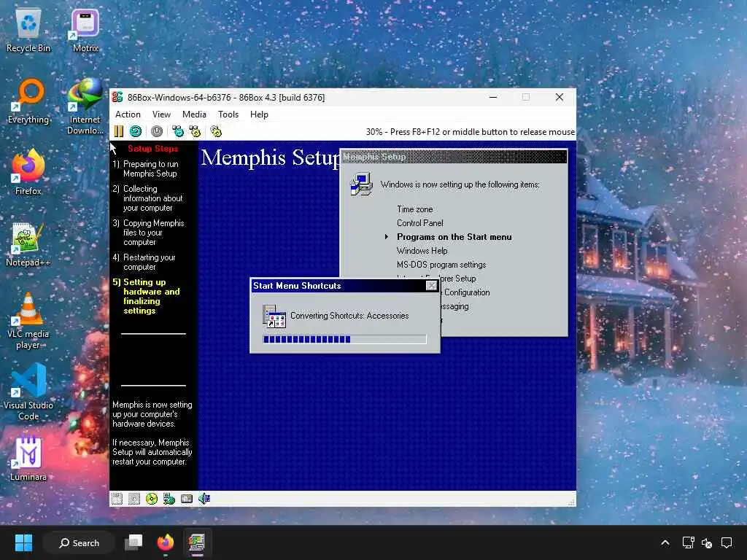Screen dimensions: 747x560
Task: Click the tray sound muted icon
Action: (707, 542)
